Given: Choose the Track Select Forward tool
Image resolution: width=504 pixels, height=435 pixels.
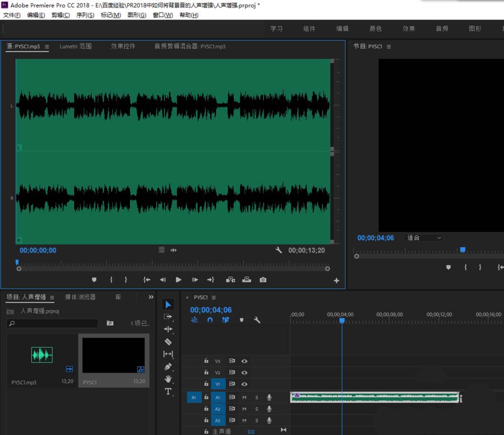Looking at the screenshot, I should pyautogui.click(x=168, y=317).
